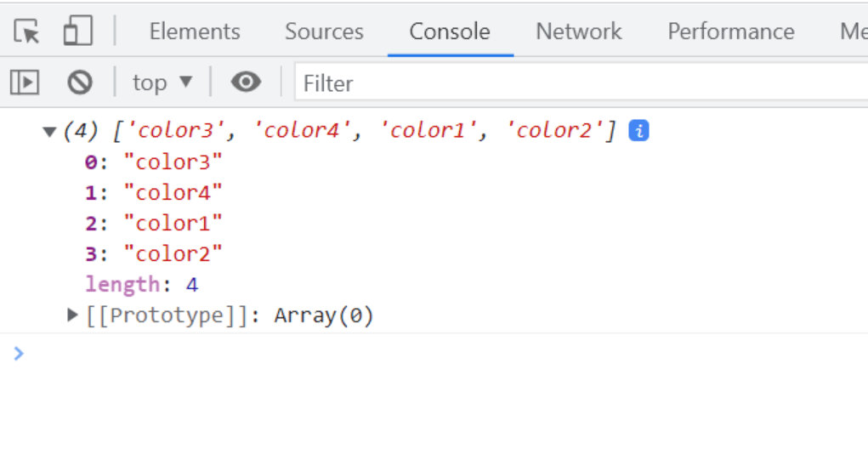Open the top context dropdown
This screenshot has width=868, height=460.
coord(162,82)
